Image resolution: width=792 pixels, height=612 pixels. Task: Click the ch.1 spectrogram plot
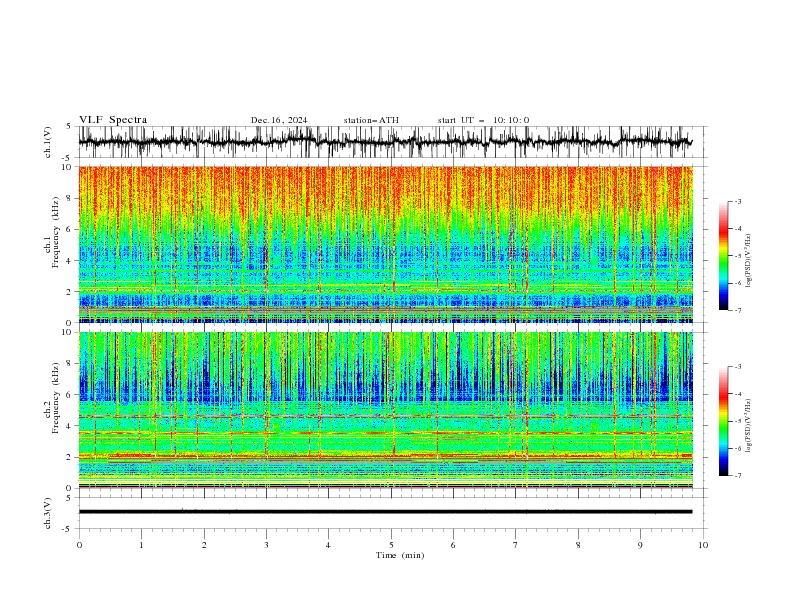386,244
